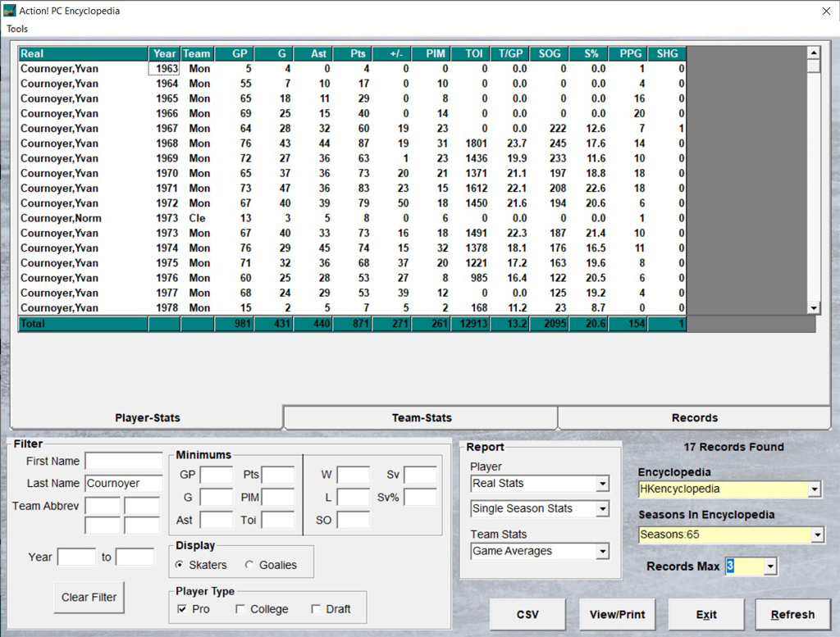Export results with the CSV button
840x637 pixels.
(x=527, y=614)
